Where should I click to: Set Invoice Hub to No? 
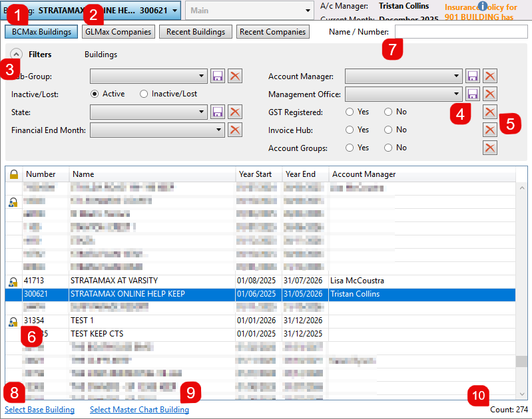point(388,130)
